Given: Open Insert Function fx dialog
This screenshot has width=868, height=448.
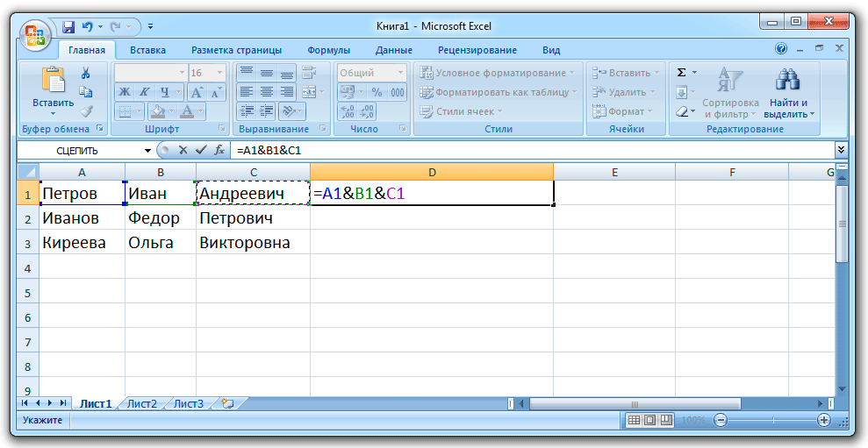Looking at the screenshot, I should point(219,150).
